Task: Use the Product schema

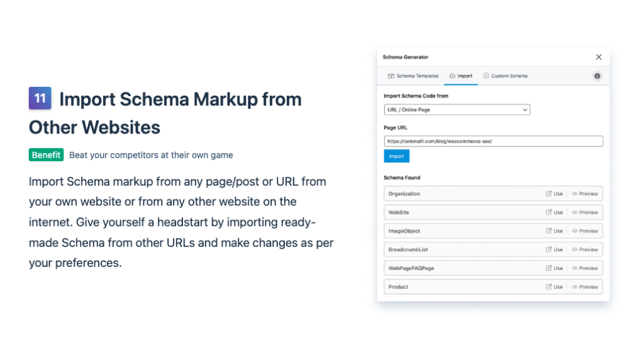Action: coord(555,287)
